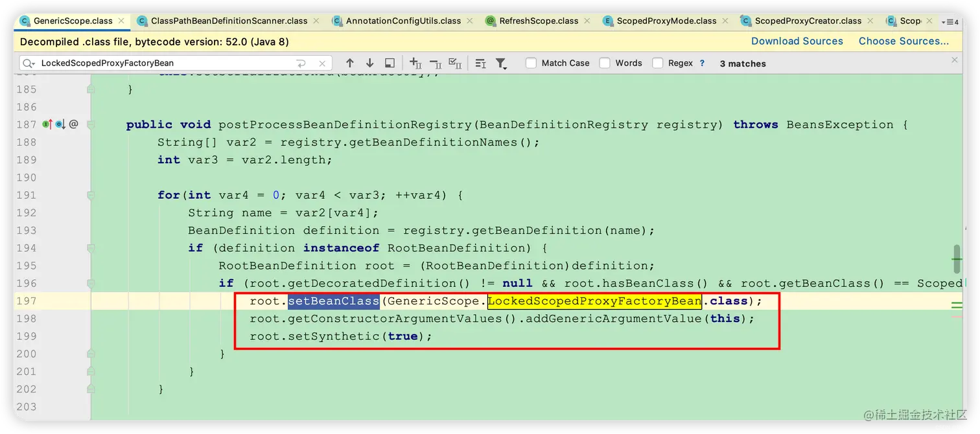This screenshot has height=434, width=980.
Task: Collapse the if block fold on line 196
Action: click(91, 283)
